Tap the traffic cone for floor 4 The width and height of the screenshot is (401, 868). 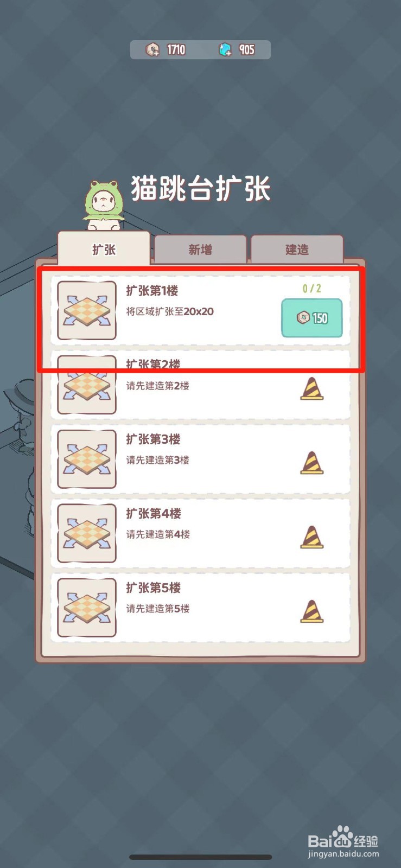312,537
